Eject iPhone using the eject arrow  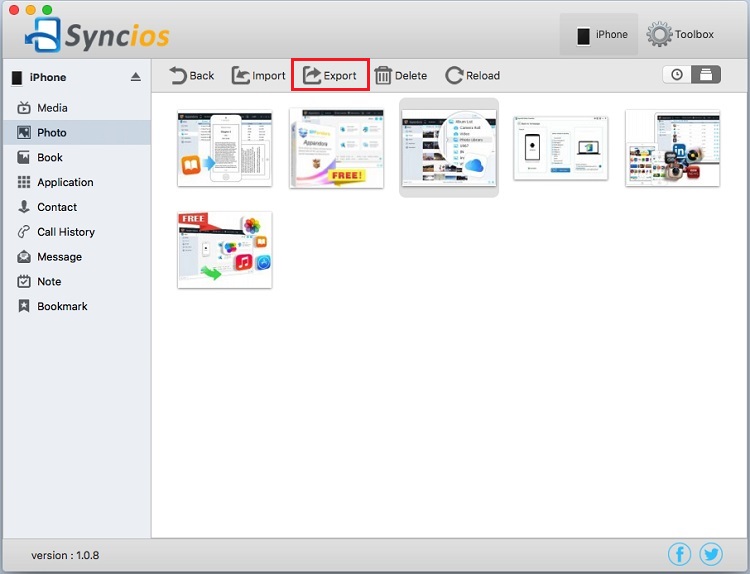tap(136, 77)
